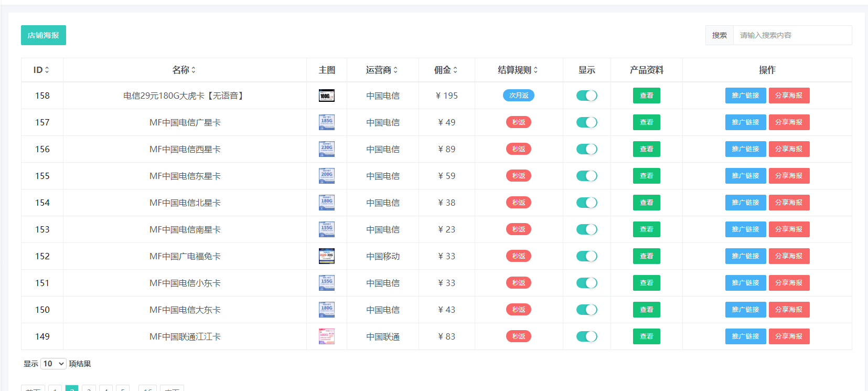
Task: Focus the 请输入搜索内容 search field
Action: tap(792, 35)
